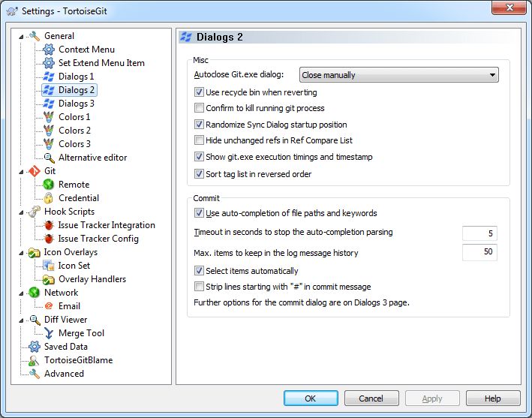
Task: Enable Confirm to kill running git process
Action: pos(199,108)
